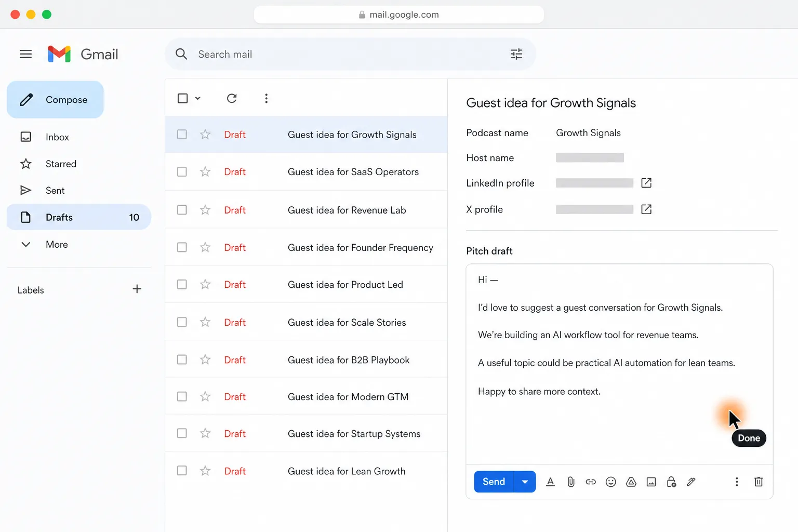Open draft Guest idea for Revenue Lab
Image resolution: width=798 pixels, height=532 pixels.
coord(306,210)
